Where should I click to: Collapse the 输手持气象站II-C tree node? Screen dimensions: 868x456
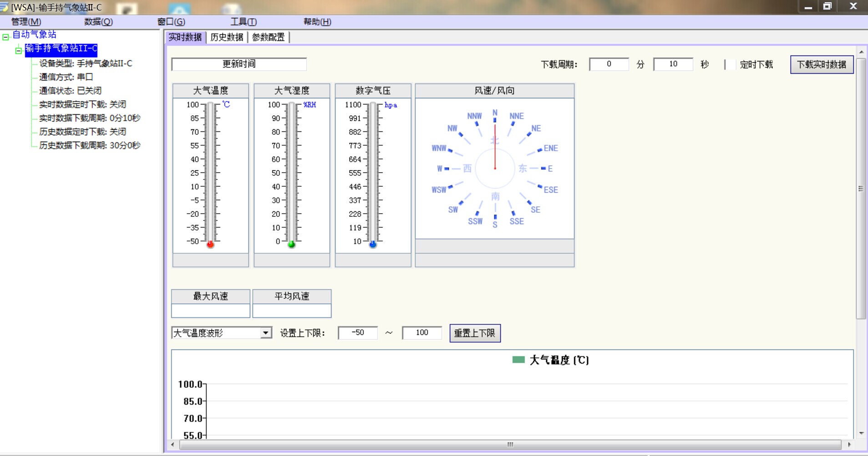pyautogui.click(x=19, y=51)
